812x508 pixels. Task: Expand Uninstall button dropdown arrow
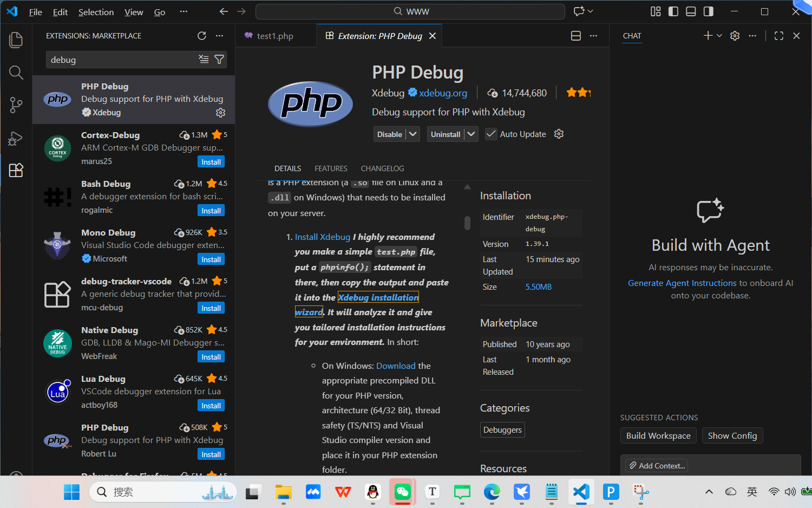click(x=472, y=134)
